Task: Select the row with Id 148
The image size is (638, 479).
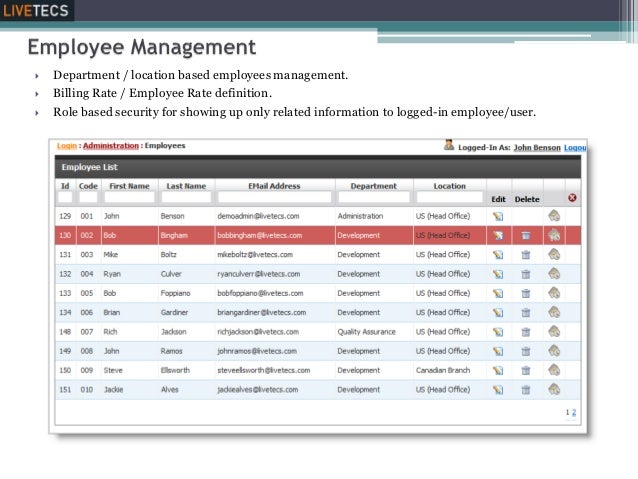Action: (317, 332)
